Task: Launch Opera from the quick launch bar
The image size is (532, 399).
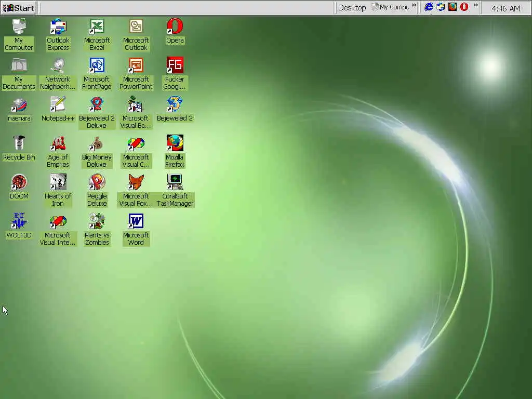Action: coord(464,7)
